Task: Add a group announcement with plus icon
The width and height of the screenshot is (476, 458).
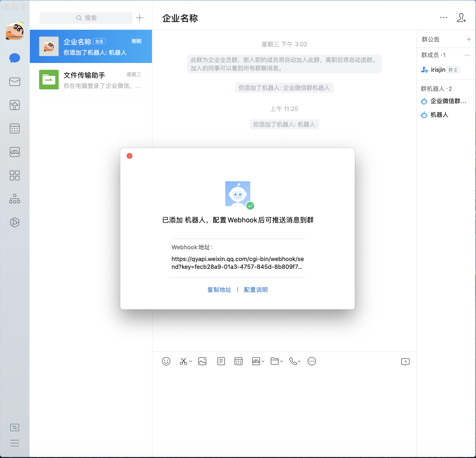Action: click(469, 39)
